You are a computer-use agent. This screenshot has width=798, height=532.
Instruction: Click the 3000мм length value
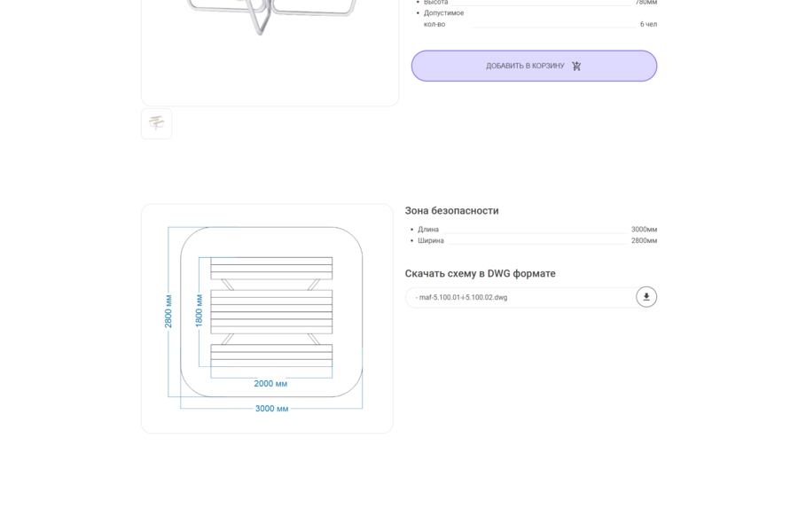pos(644,230)
